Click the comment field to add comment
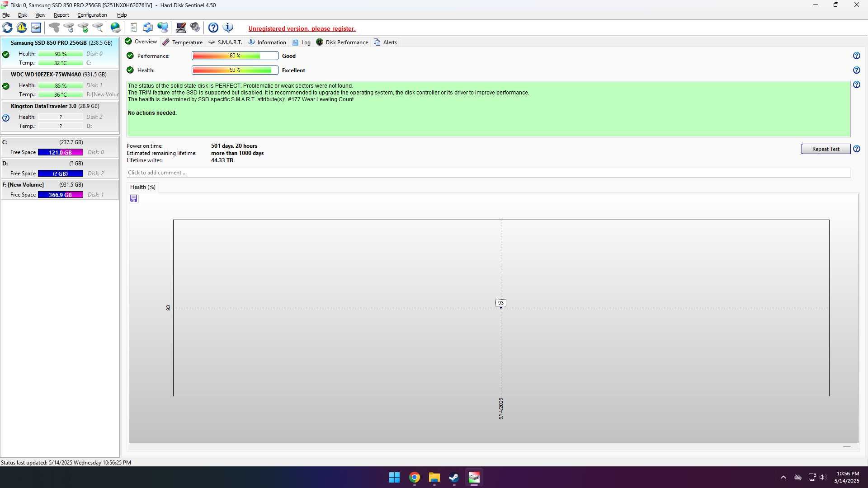 (x=488, y=173)
